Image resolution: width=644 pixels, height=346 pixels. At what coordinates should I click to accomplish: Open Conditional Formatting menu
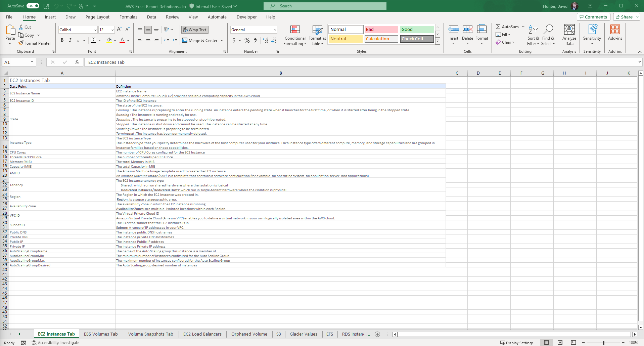pyautogui.click(x=295, y=35)
